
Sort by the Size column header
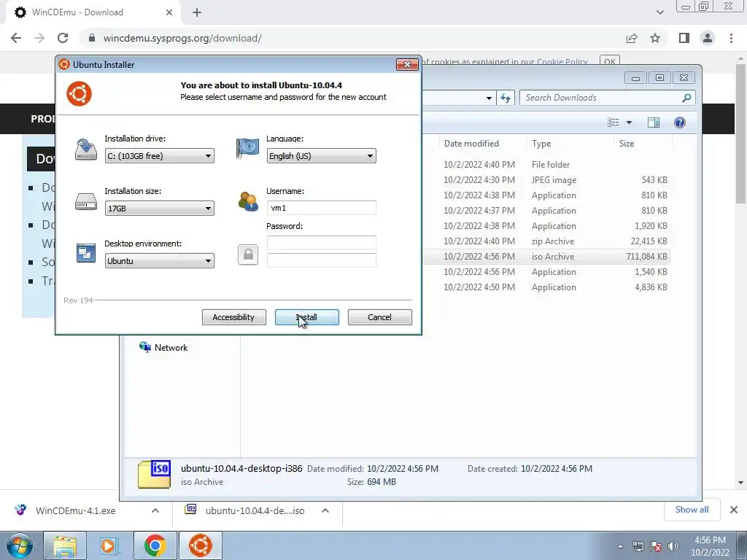coord(627,144)
